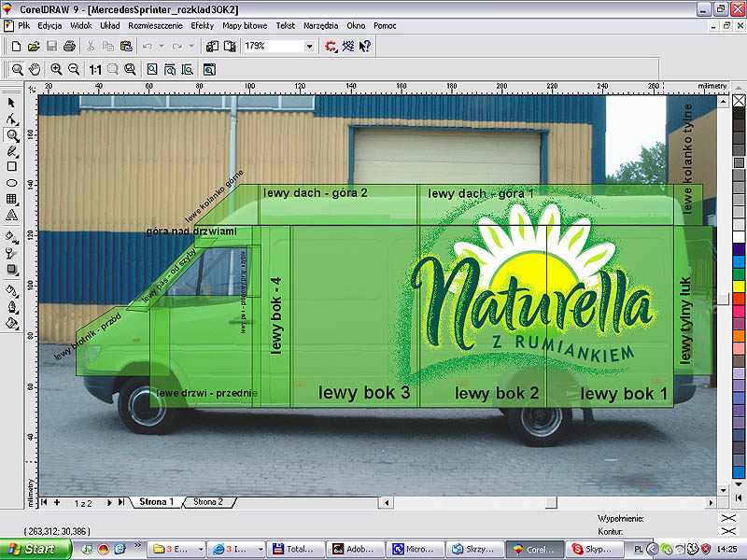Open the Outline pen tool flyout
This screenshot has width=747, height=560.
pyautogui.click(x=11, y=307)
